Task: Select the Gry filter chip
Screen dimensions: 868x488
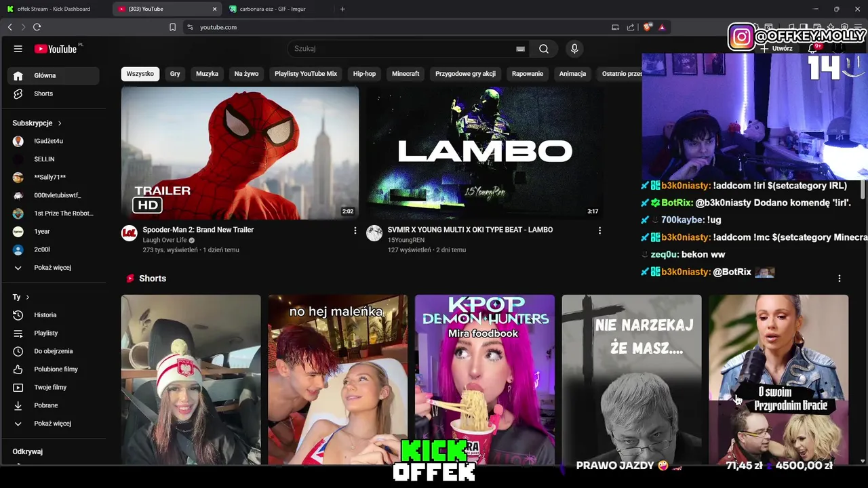Action: [x=175, y=74]
